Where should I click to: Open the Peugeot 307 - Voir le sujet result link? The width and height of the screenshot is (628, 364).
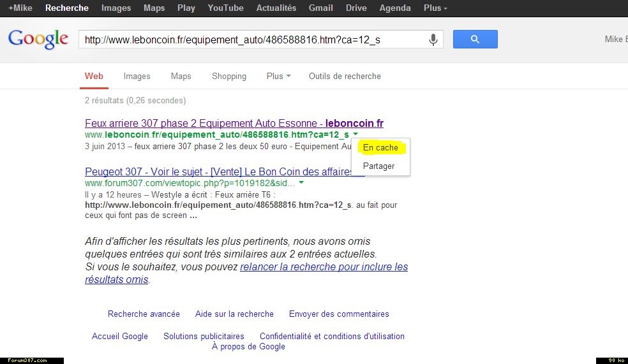(x=218, y=171)
